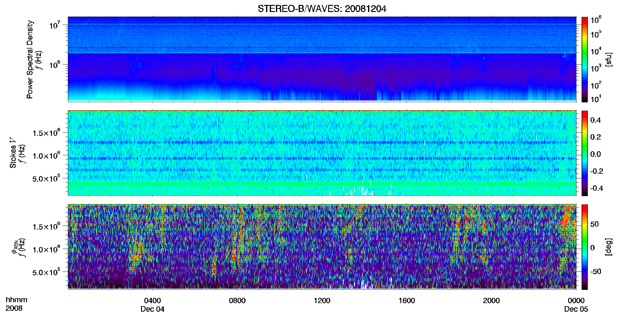Click the 1200 time tick label

[322, 301]
